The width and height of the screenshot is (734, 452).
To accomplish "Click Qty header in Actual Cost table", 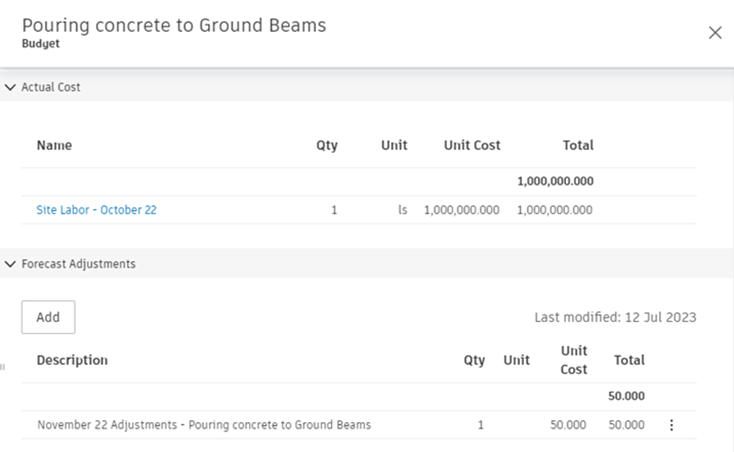I will [x=327, y=146].
